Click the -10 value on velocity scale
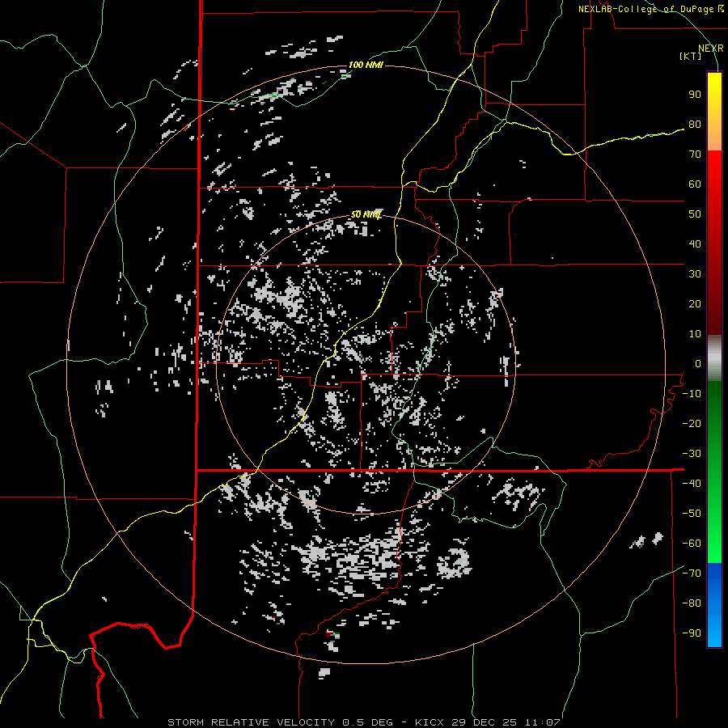Screen dimensions: 728x728 click(692, 394)
